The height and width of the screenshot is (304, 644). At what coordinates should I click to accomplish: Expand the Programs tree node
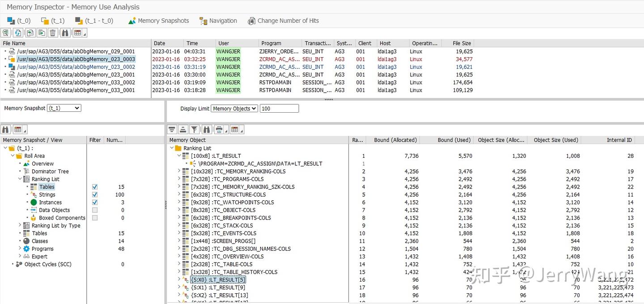point(20,249)
